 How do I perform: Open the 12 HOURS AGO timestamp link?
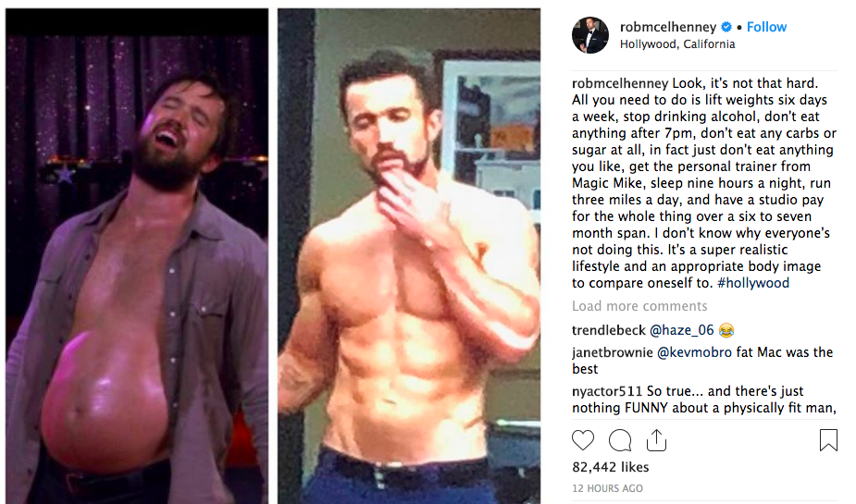pos(607,488)
